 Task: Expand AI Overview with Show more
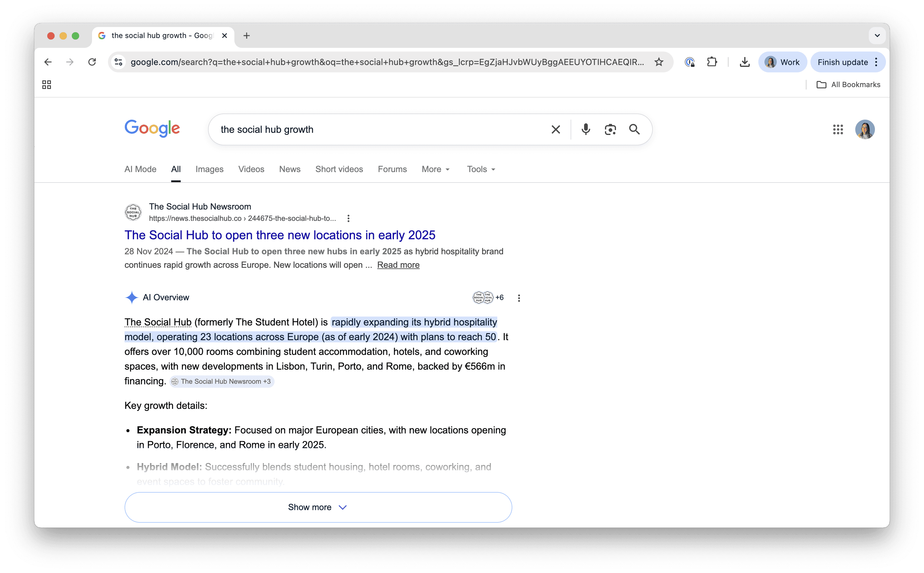point(318,507)
